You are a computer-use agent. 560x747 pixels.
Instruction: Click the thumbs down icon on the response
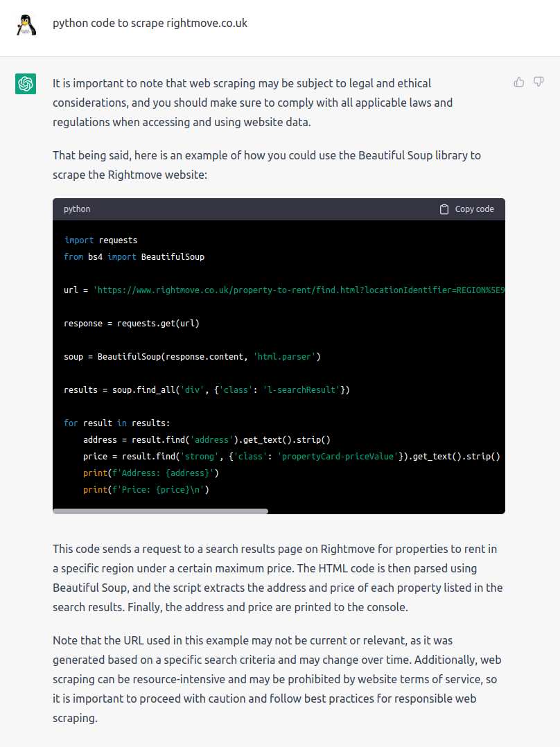point(539,82)
